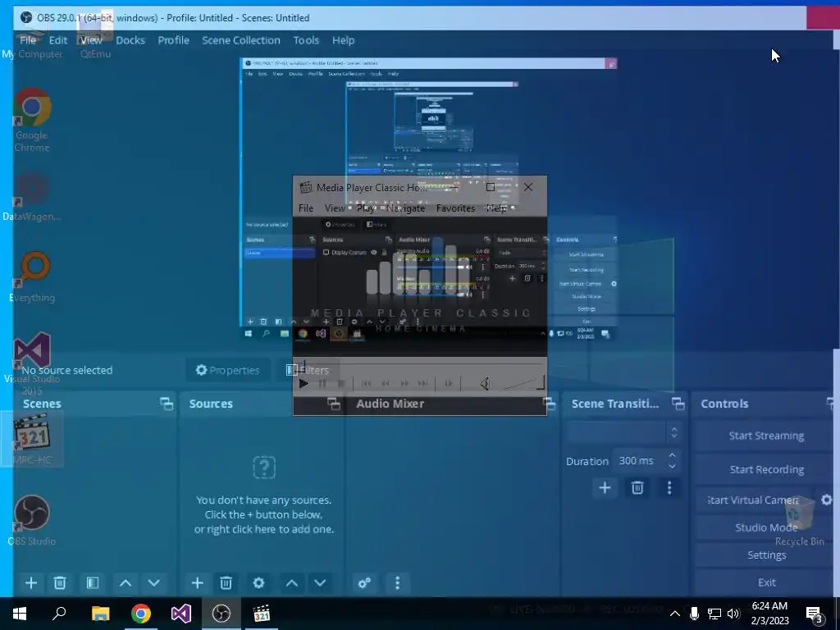Skip to next in Media Player Classic
Viewport: 840px width, 630px height.
pyautogui.click(x=422, y=384)
